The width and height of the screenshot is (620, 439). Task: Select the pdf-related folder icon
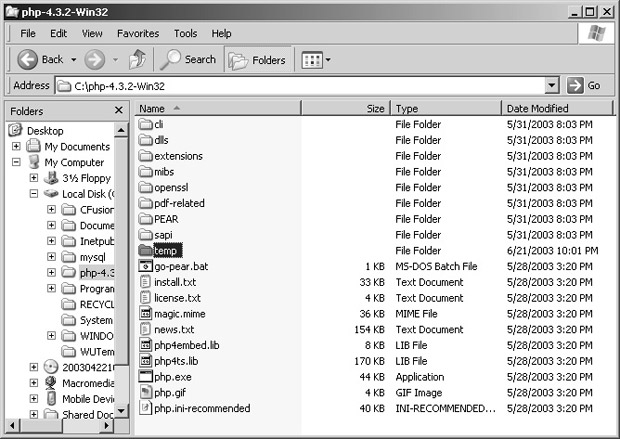[146, 203]
